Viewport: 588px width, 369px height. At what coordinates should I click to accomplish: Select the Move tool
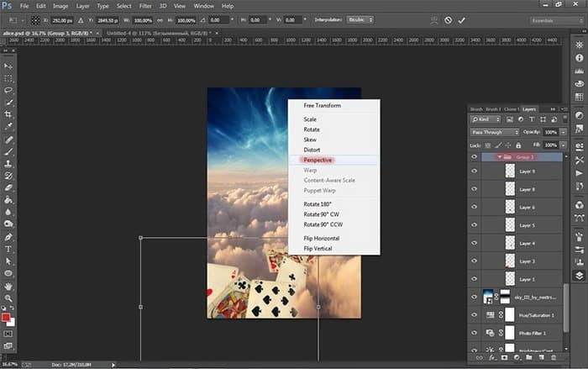[x=9, y=65]
